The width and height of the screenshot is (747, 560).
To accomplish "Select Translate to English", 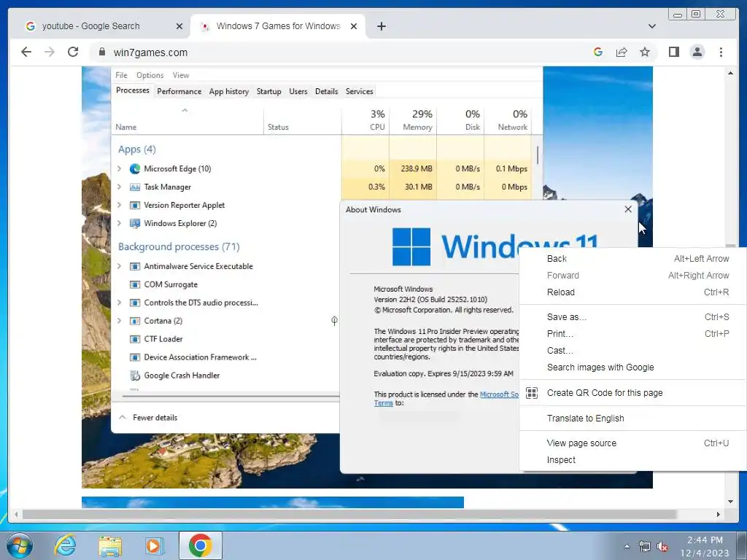I will pyautogui.click(x=632, y=419).
